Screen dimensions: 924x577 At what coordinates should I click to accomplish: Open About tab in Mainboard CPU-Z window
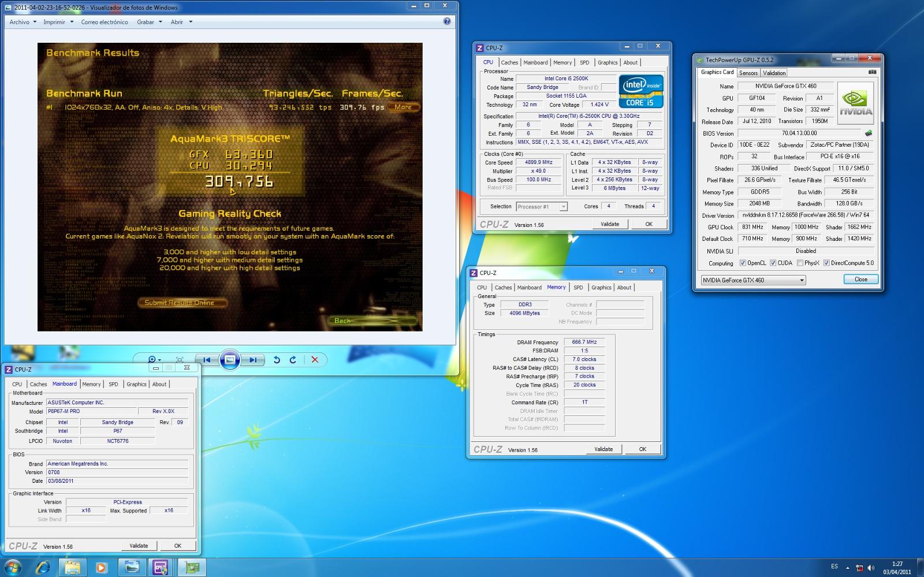click(159, 384)
